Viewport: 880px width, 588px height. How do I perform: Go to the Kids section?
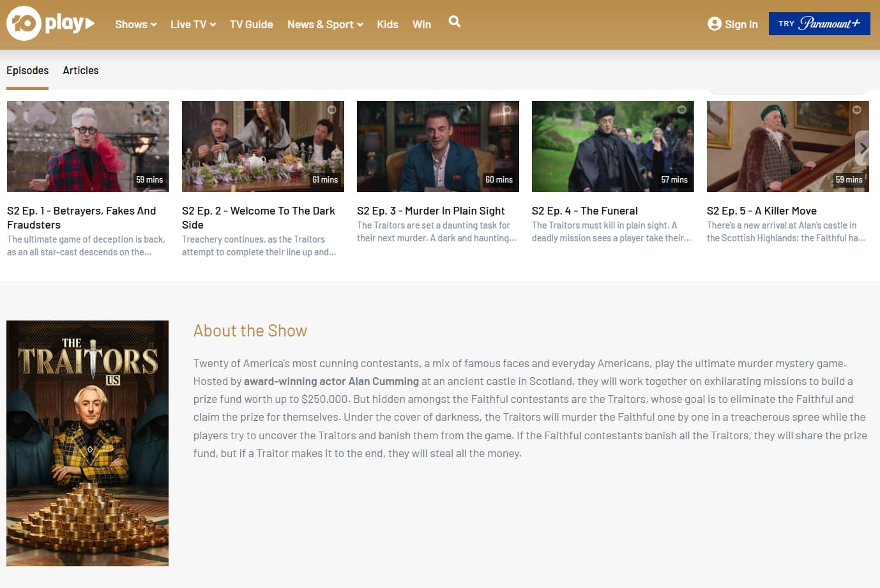(x=388, y=24)
